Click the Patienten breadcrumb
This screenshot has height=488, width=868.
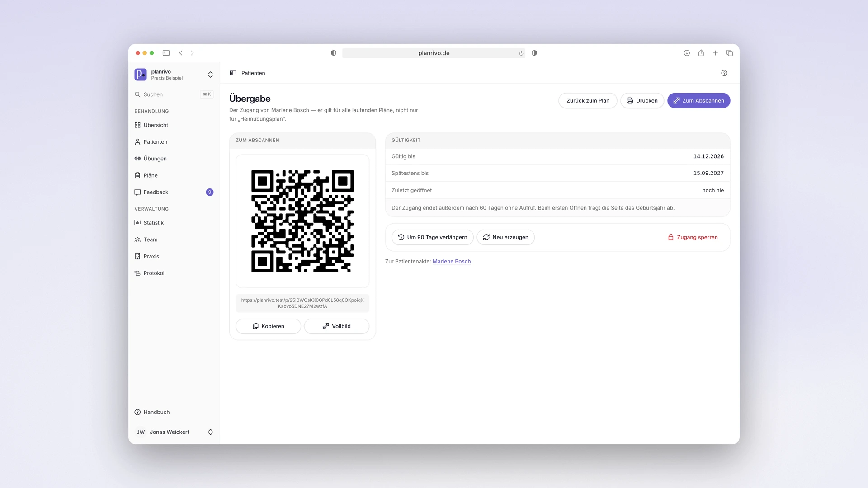(253, 73)
